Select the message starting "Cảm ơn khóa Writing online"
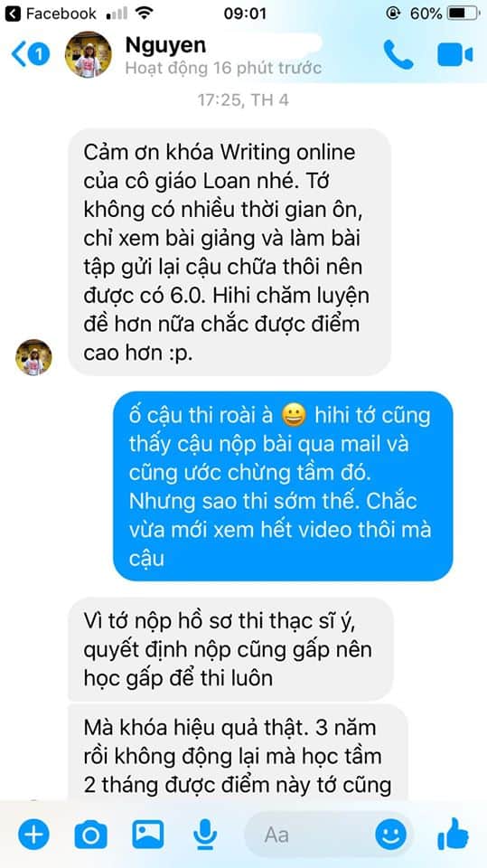The height and width of the screenshot is (868, 487). click(x=229, y=252)
